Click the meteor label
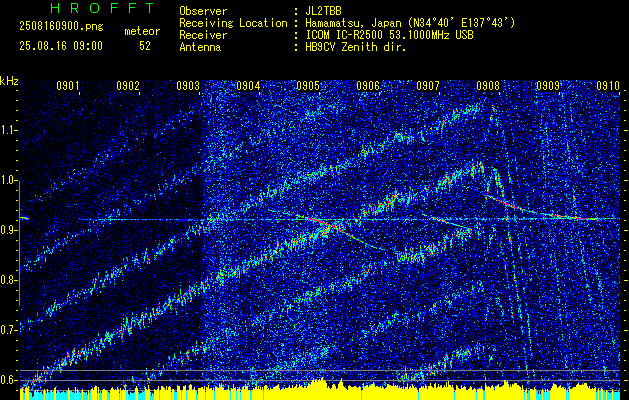629x400 pixels. [x=142, y=31]
